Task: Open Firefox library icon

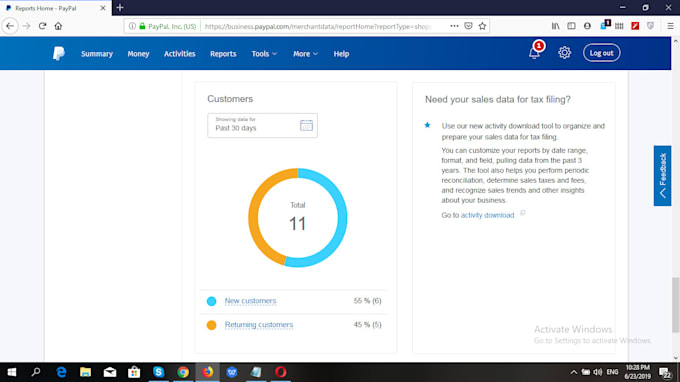Action: [x=556, y=26]
